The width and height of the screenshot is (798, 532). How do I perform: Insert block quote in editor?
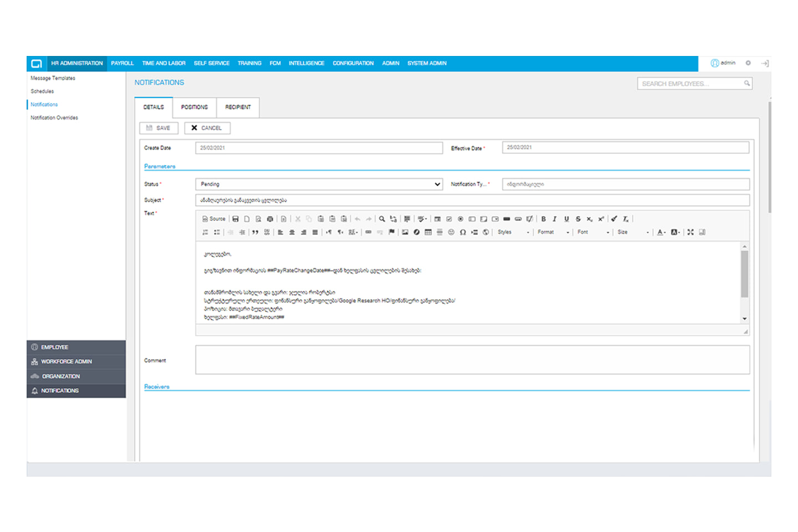[255, 232]
